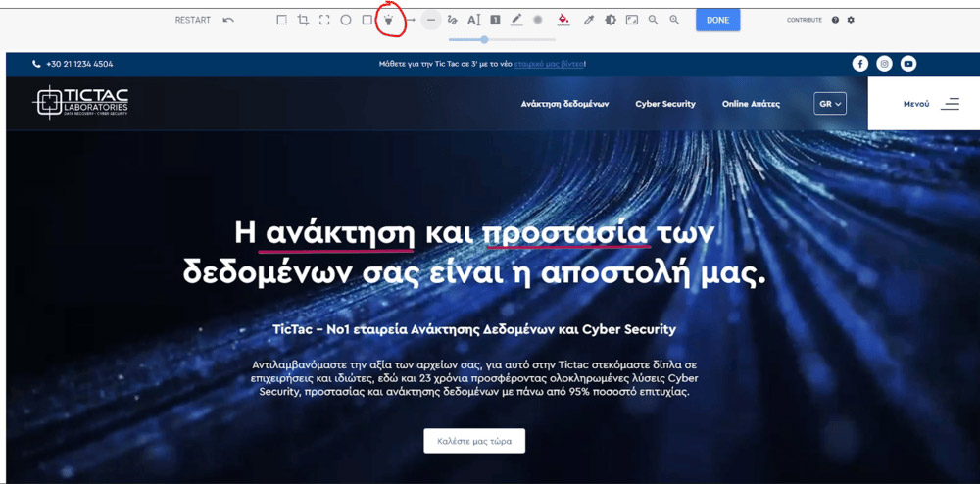Click the underlined word προστασία in headline
The height and width of the screenshot is (484, 980).
tap(565, 234)
